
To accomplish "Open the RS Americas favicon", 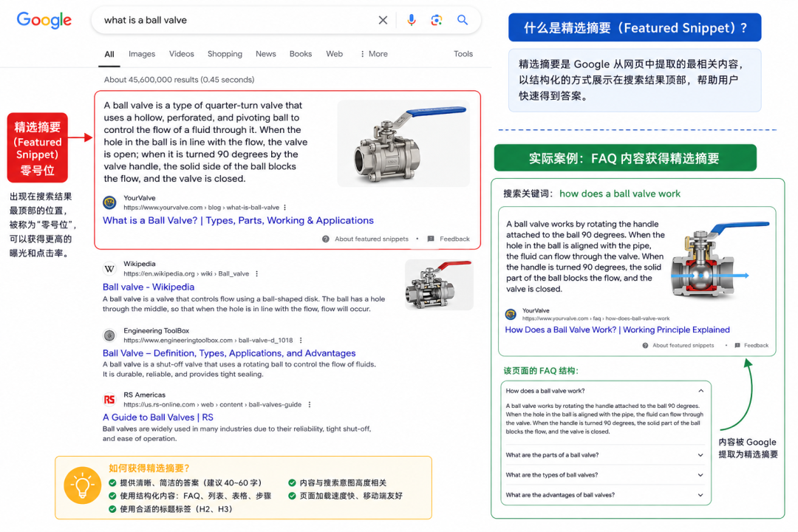I will 109,400.
